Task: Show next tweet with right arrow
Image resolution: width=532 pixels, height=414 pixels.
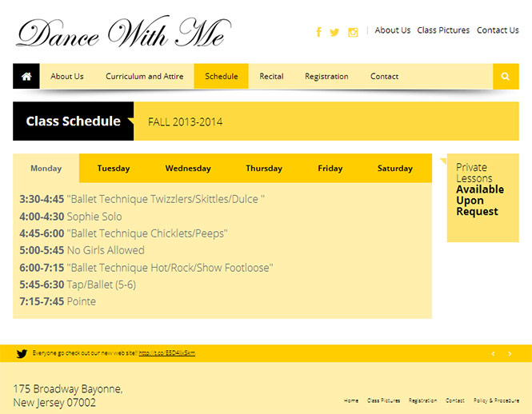Action: pos(510,353)
